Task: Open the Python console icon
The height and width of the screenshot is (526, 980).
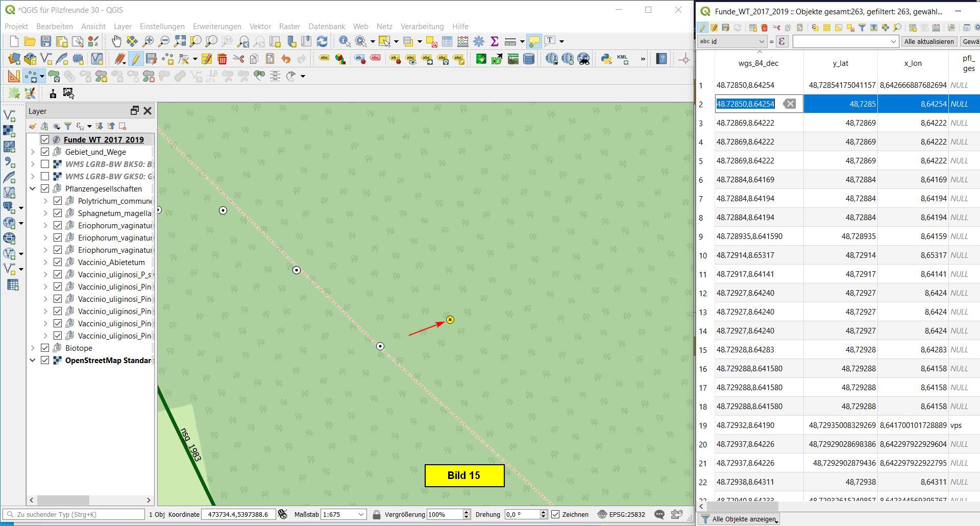Action: tap(606, 59)
